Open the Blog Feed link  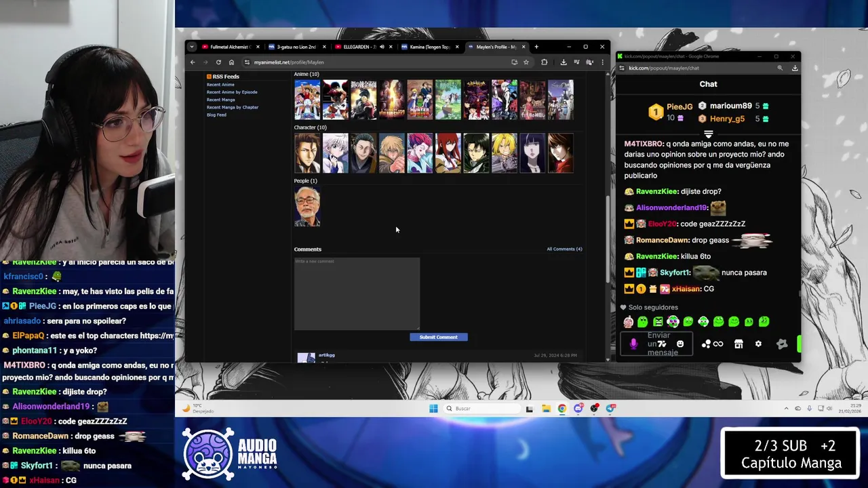pos(216,115)
